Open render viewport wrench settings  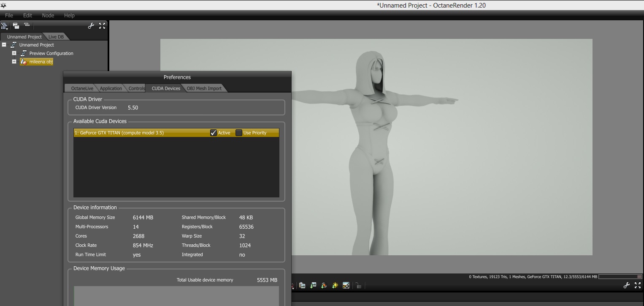click(x=627, y=286)
